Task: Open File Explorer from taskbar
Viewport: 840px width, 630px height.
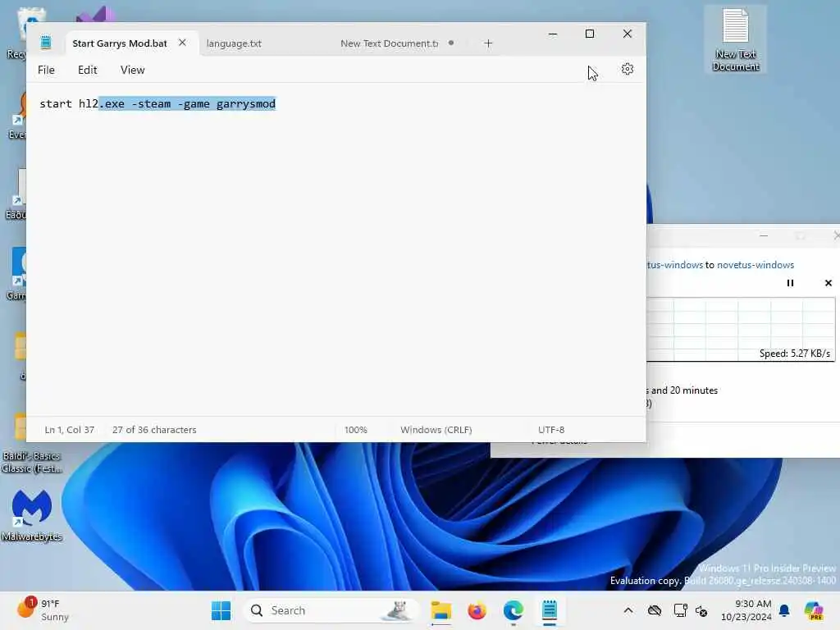Action: tap(441, 610)
